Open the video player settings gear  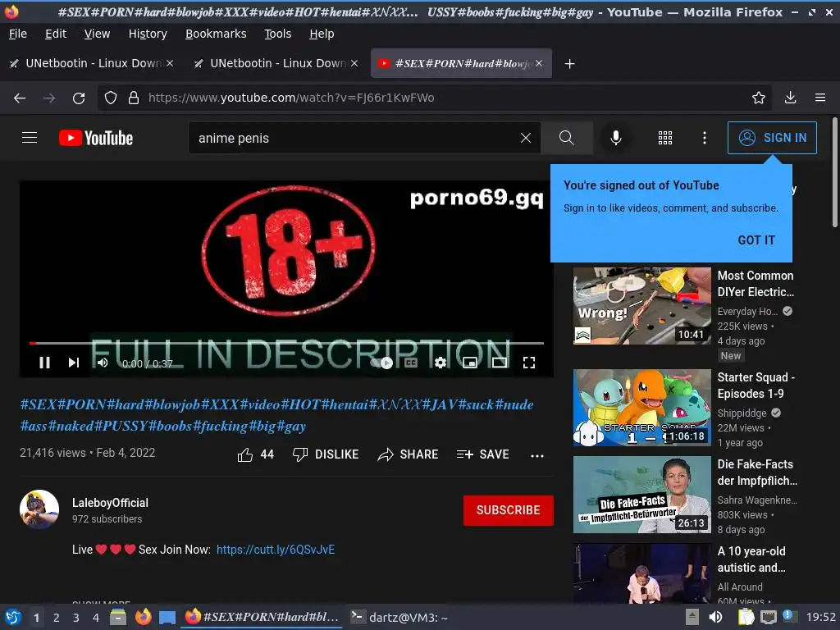coord(441,363)
